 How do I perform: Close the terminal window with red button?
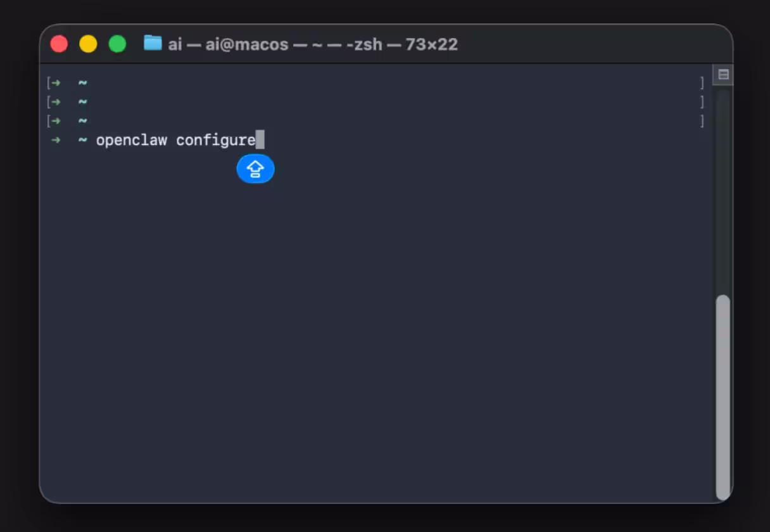59,44
